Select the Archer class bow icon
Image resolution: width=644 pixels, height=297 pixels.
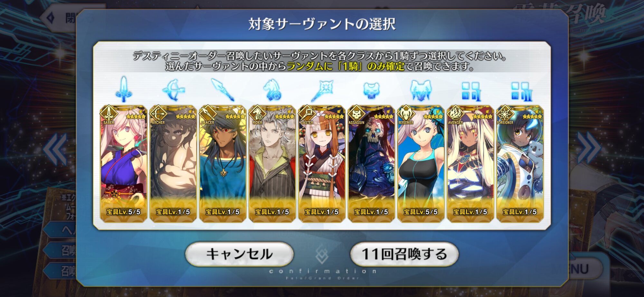point(173,90)
